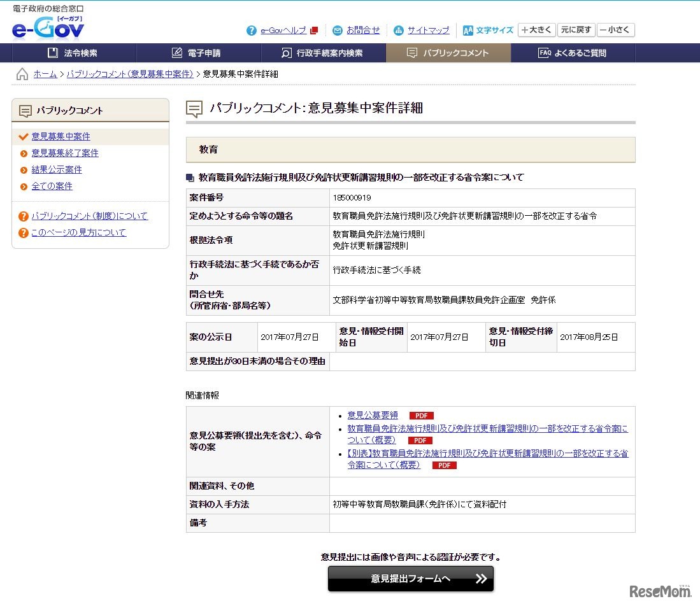Click the orange arrow bullet beside 意見募集終了案件

[x=24, y=153]
